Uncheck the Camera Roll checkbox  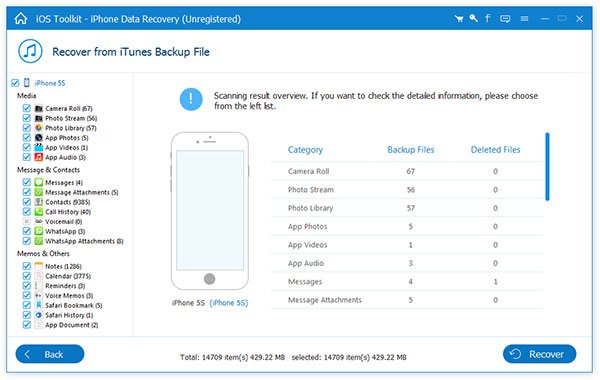click(x=26, y=108)
